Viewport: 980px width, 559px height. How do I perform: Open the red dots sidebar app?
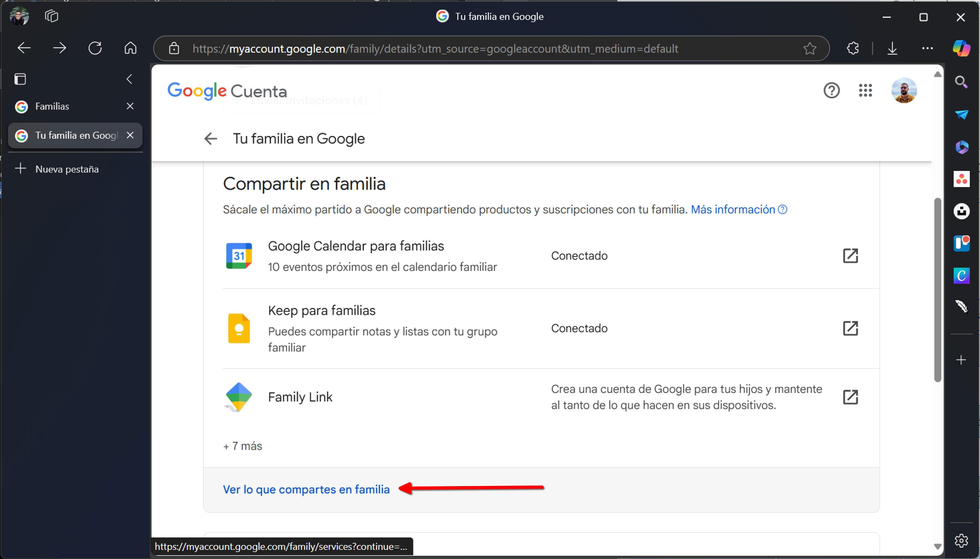coord(961,179)
